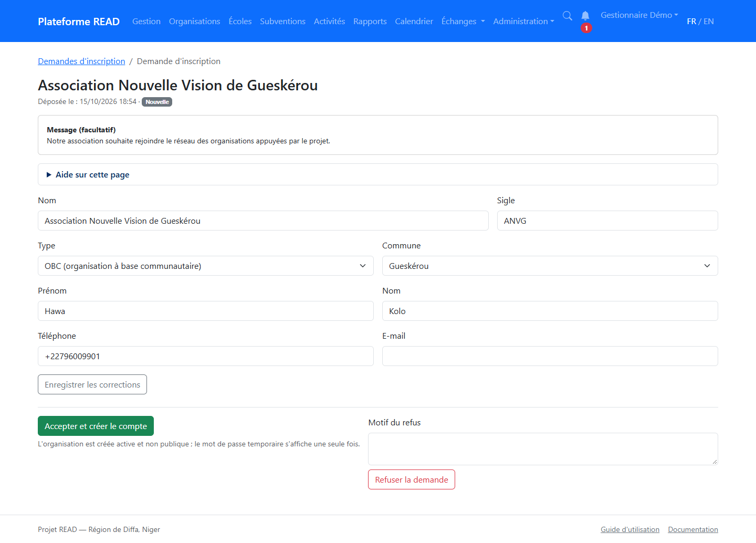The image size is (756, 543).
Task: Open the Commune dropdown
Action: tap(550, 266)
